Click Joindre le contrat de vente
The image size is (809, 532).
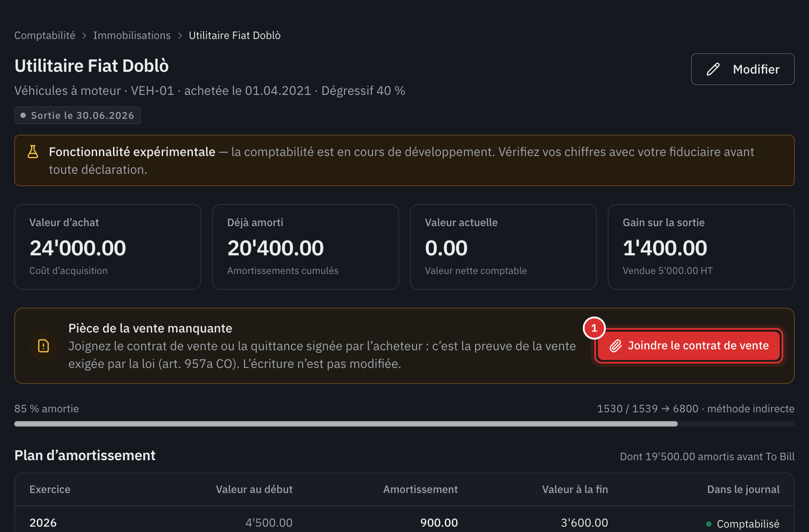pyautogui.click(x=688, y=346)
